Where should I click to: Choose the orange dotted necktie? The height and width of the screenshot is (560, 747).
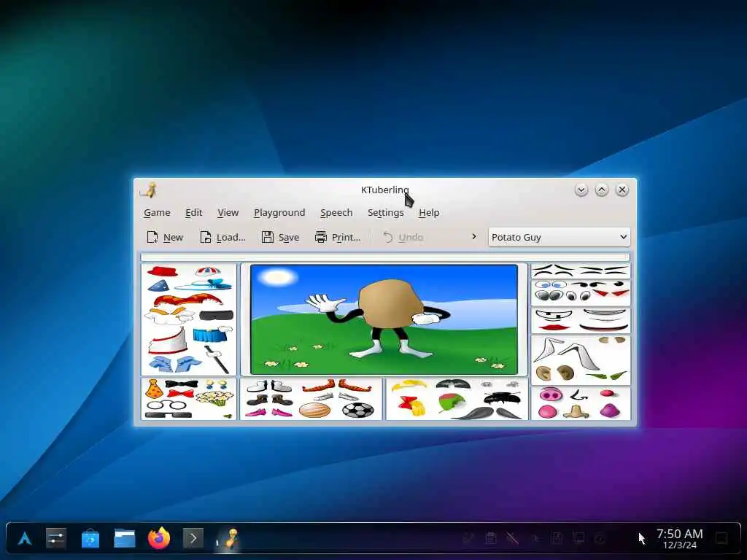155,389
